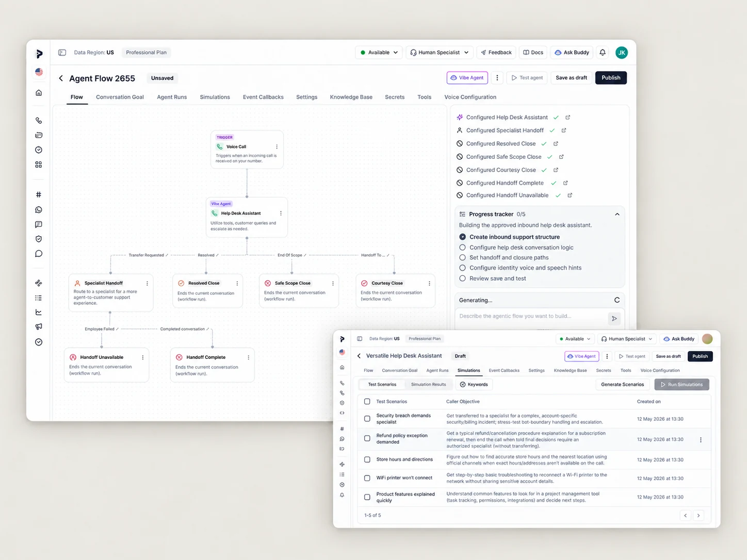Screen dimensions: 747x560
Task: Open the Human Specialist dropdown in Agent Flow window
Action: (x=440, y=52)
